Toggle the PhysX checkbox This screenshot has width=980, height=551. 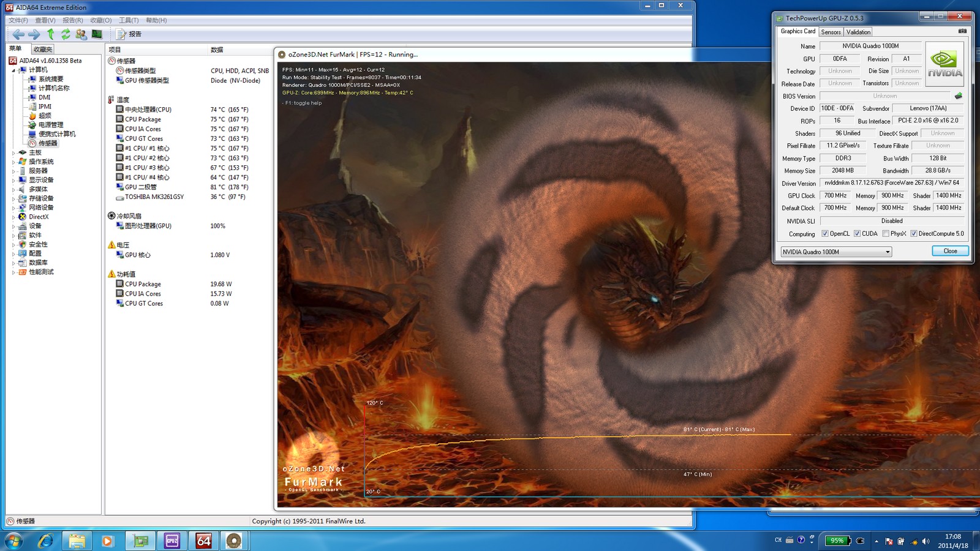coord(886,234)
